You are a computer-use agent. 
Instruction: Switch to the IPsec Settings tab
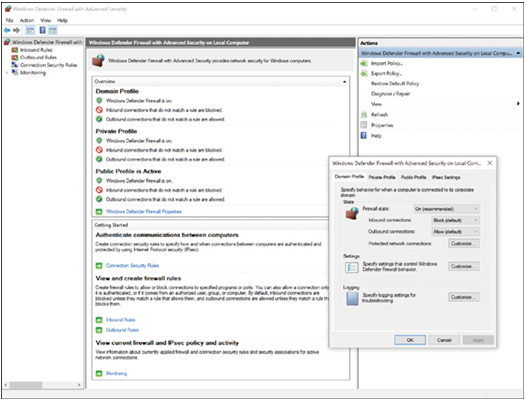tap(446, 177)
